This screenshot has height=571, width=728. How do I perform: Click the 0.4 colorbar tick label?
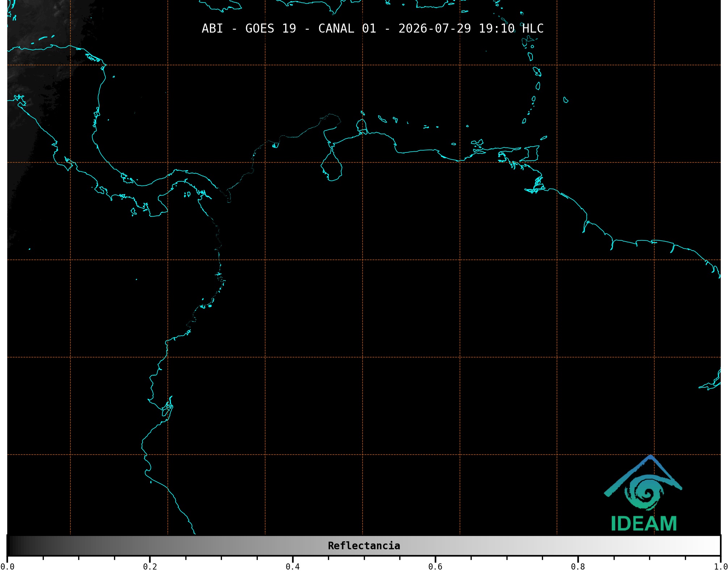pos(293,567)
